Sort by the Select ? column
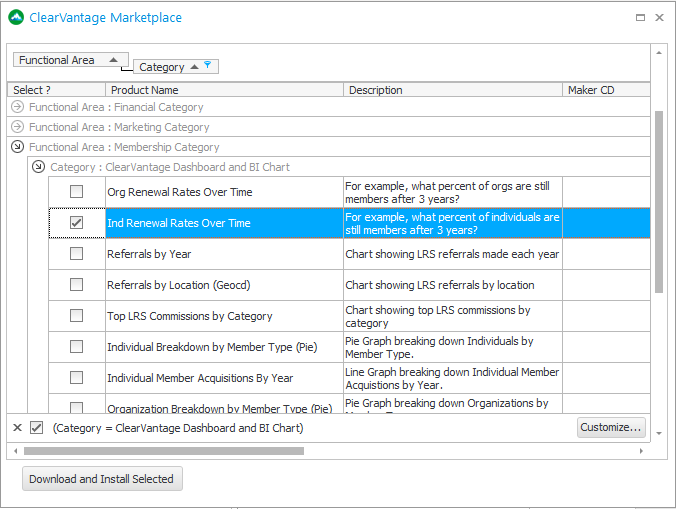Viewport: 676px width, 509px height. (56, 90)
